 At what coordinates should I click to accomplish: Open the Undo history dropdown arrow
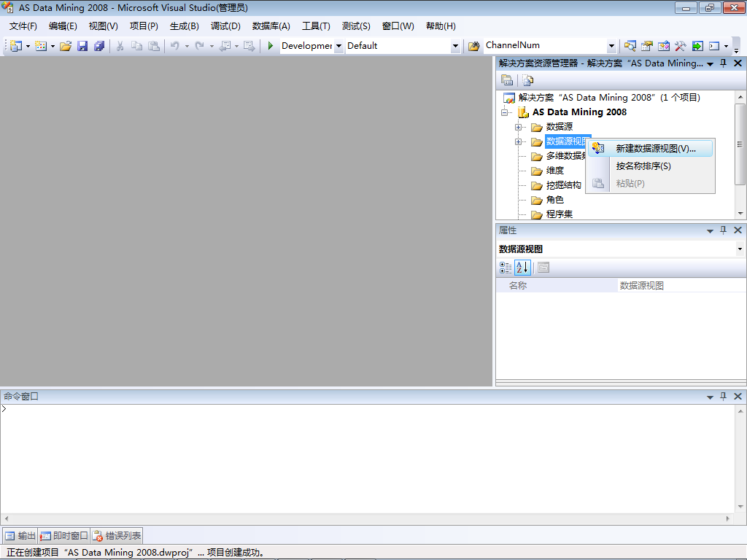click(x=187, y=46)
